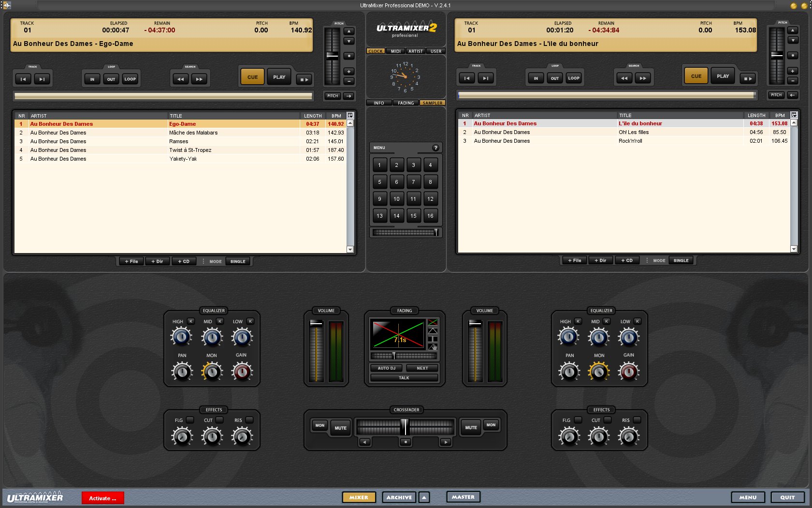Click the red Activate button

103,498
